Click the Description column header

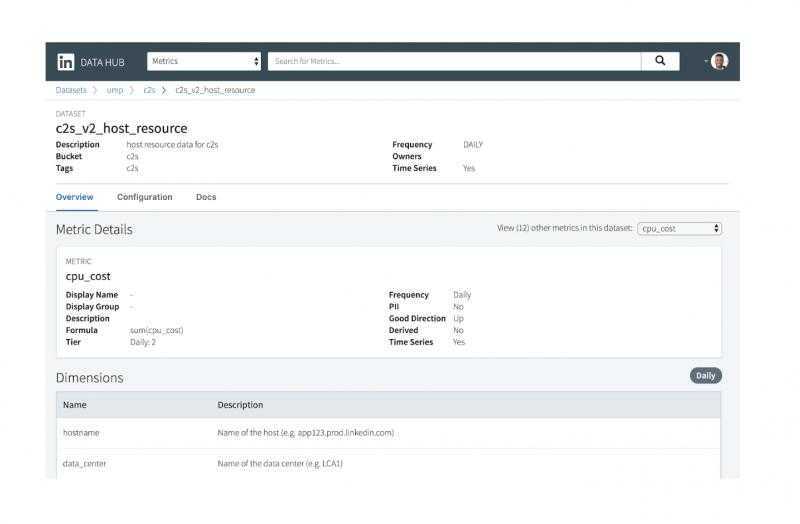(x=240, y=405)
